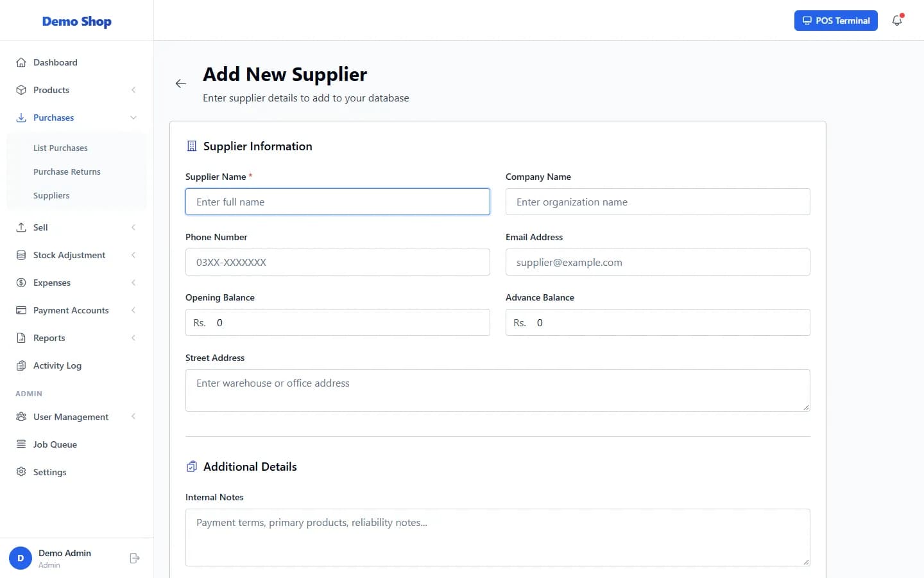Image resolution: width=924 pixels, height=578 pixels.
Task: Click the Street Address text area
Action: 498,390
